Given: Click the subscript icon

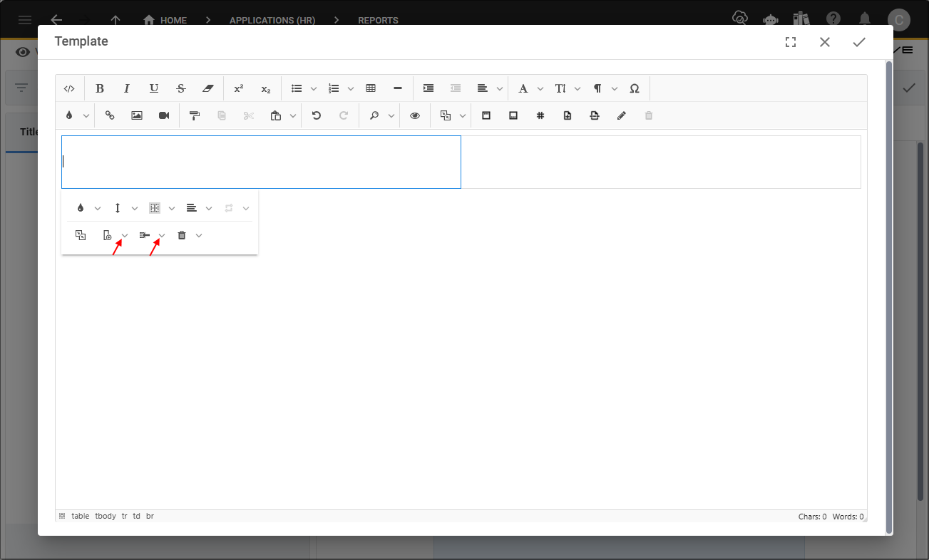Looking at the screenshot, I should pos(265,88).
